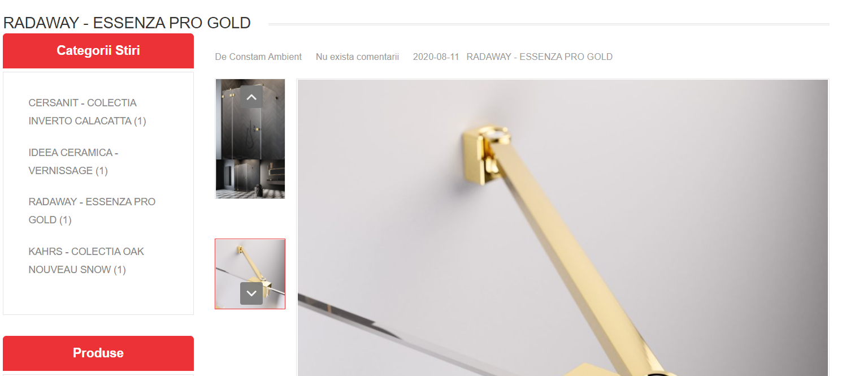
Task: Open CERSANIT - COLECTIA INVERTO CALACATTA category
Action: coord(88,112)
